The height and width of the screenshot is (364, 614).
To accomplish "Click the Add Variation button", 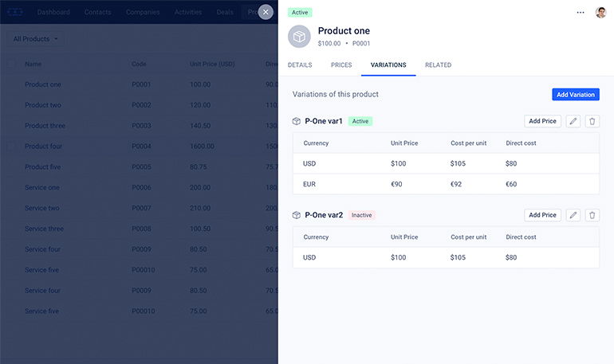I will pyautogui.click(x=575, y=94).
